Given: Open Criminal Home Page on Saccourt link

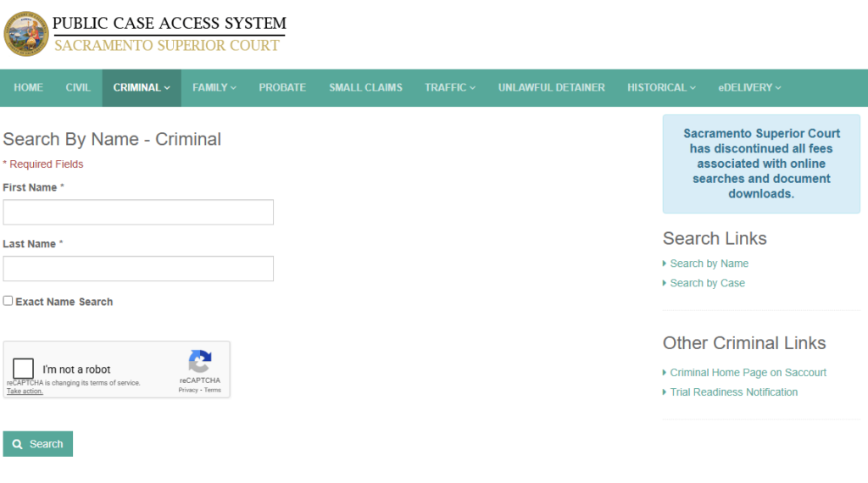Looking at the screenshot, I should (748, 373).
